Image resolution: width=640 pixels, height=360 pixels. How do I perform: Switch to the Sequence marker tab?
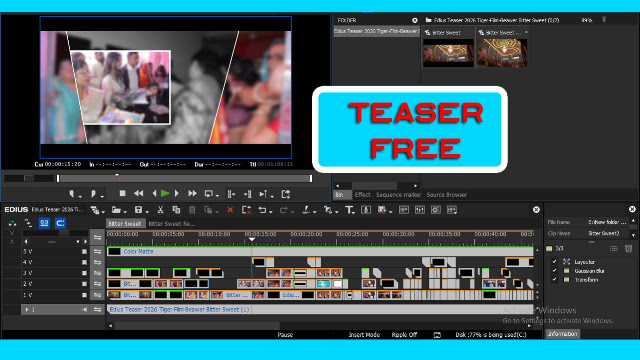point(398,195)
